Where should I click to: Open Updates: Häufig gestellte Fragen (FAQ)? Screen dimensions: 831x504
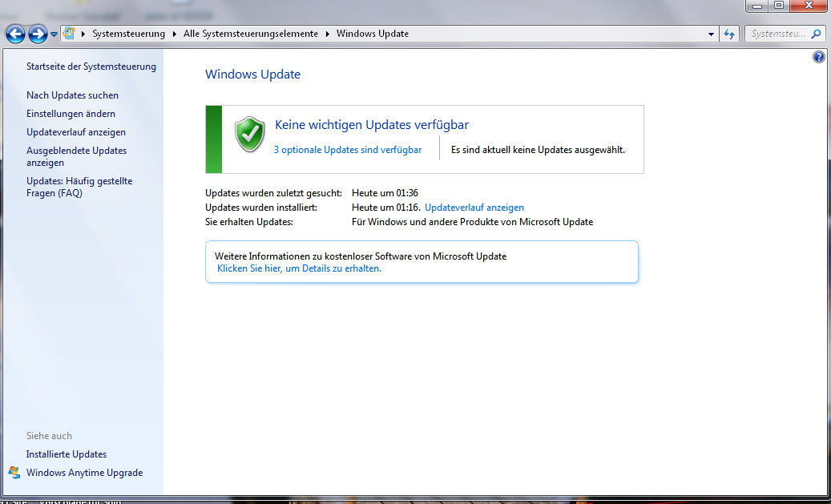pos(79,187)
